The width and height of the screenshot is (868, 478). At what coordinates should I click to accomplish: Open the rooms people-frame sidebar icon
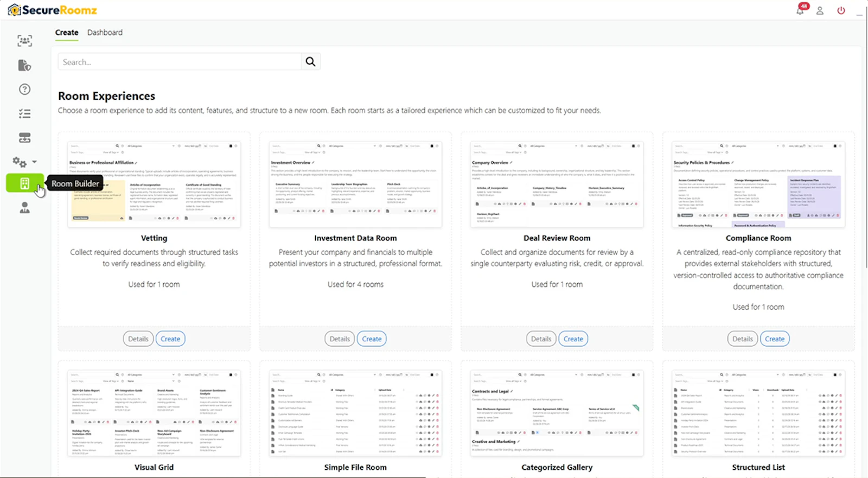pyautogui.click(x=24, y=41)
